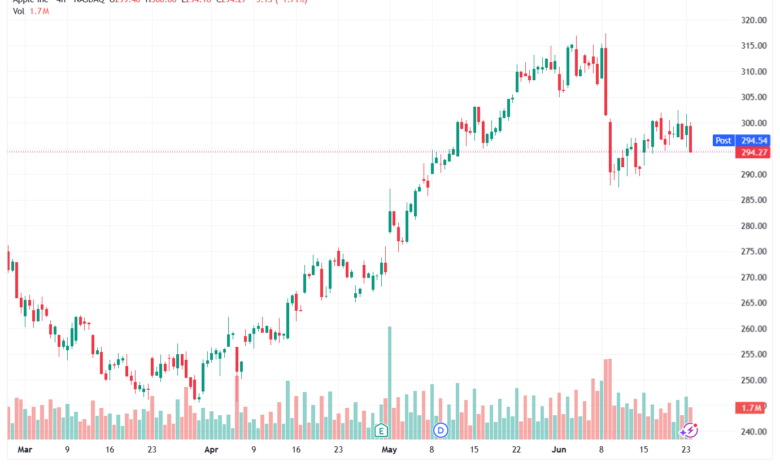The image size is (780, 470).
Task: Click the red 1.7M volume axis label
Action: pos(751,408)
